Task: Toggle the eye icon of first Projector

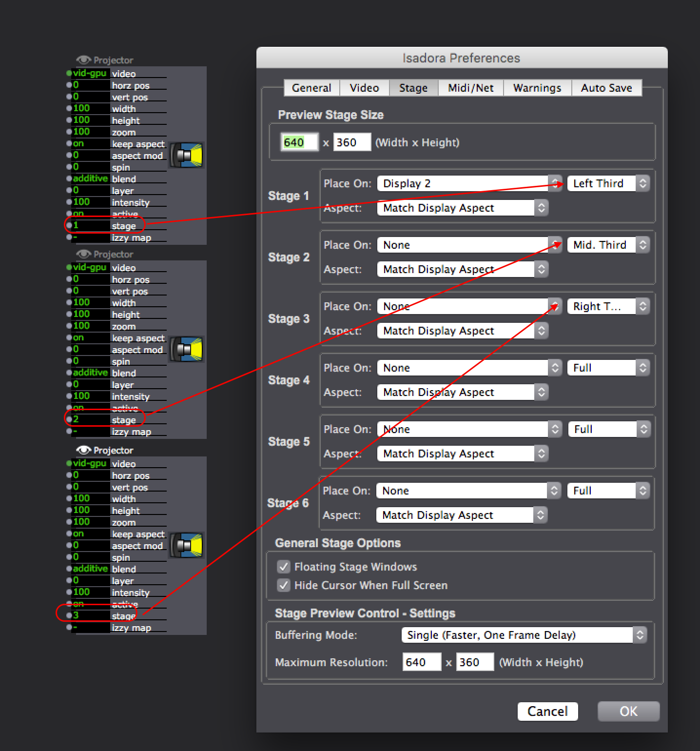Action: (83, 60)
